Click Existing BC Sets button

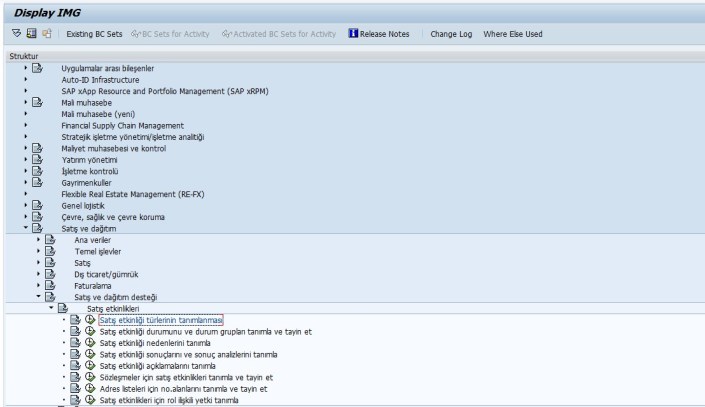pyautogui.click(x=94, y=34)
